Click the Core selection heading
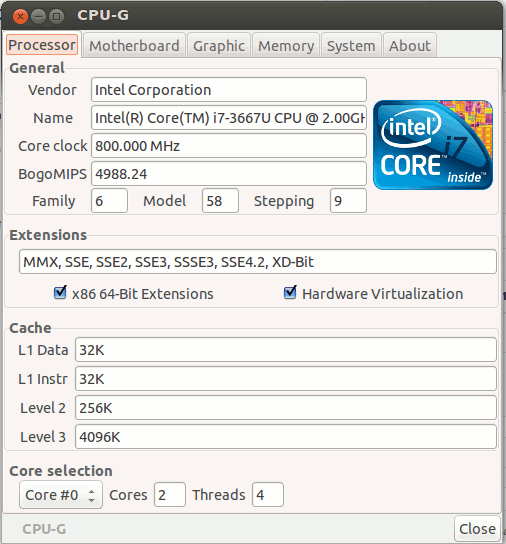The width and height of the screenshot is (506, 544). (61, 471)
